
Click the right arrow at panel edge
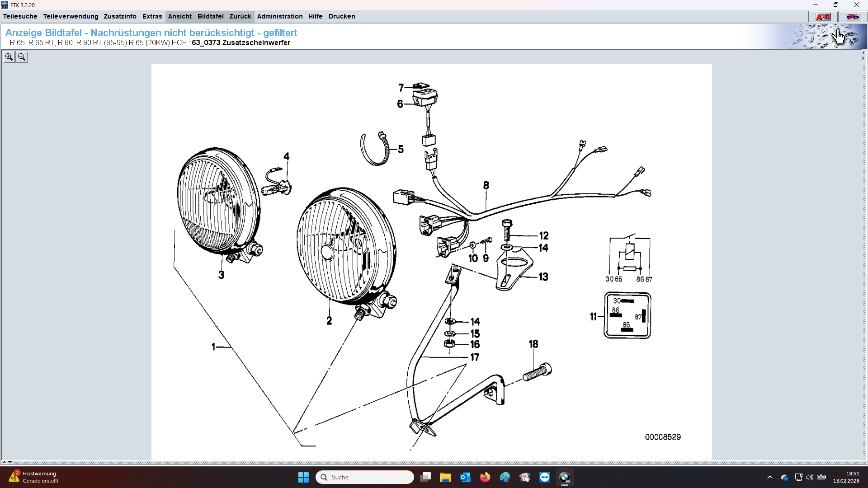tap(863, 58)
